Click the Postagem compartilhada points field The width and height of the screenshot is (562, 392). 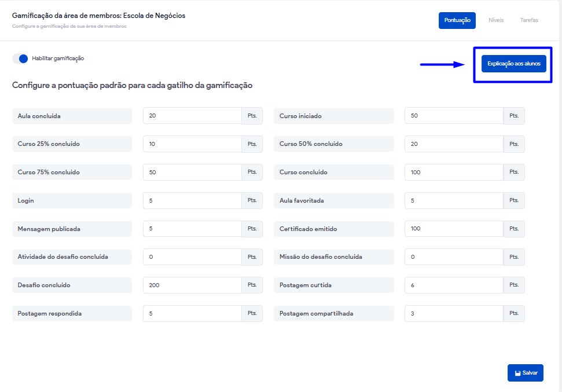(454, 314)
